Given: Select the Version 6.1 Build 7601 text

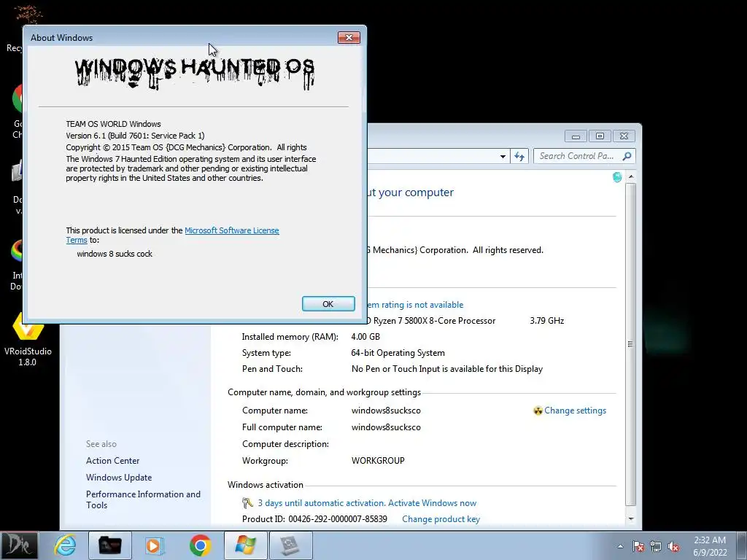Looking at the screenshot, I should click(135, 136).
